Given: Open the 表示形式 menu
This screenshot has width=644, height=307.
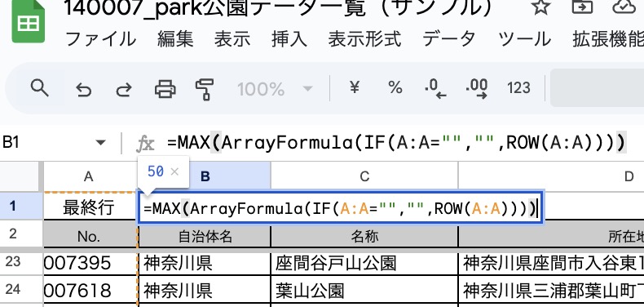Looking at the screenshot, I should pyautogui.click(x=364, y=39).
